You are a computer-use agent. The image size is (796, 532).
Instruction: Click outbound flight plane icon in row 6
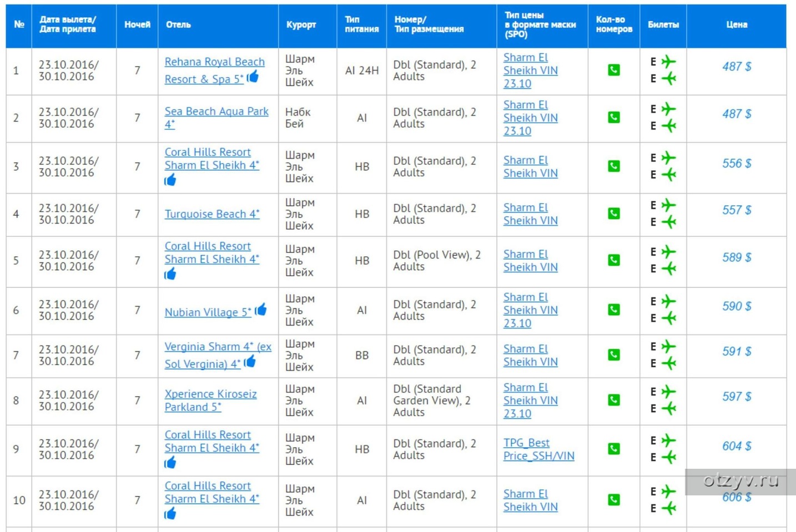[x=668, y=301]
